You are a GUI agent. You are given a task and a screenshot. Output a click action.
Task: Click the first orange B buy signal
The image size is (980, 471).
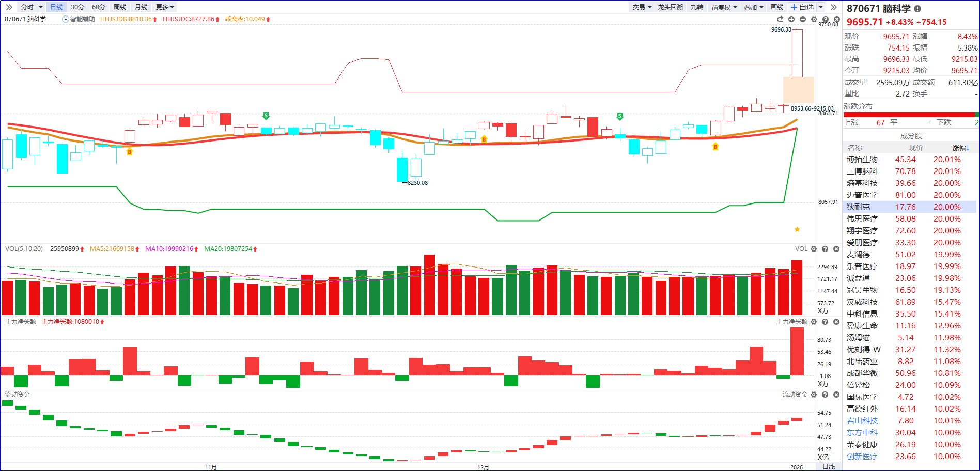pos(130,152)
